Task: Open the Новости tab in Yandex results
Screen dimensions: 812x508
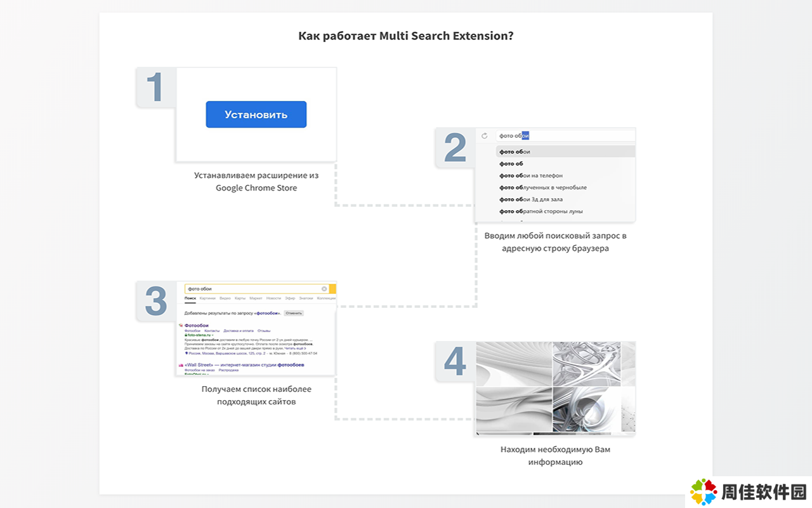Action: pyautogui.click(x=273, y=298)
